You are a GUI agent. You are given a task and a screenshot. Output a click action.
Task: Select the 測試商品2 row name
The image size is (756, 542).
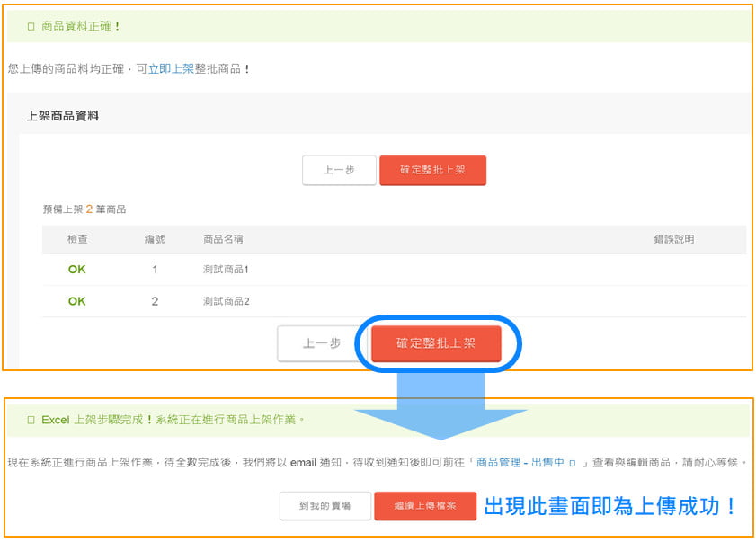point(226,301)
